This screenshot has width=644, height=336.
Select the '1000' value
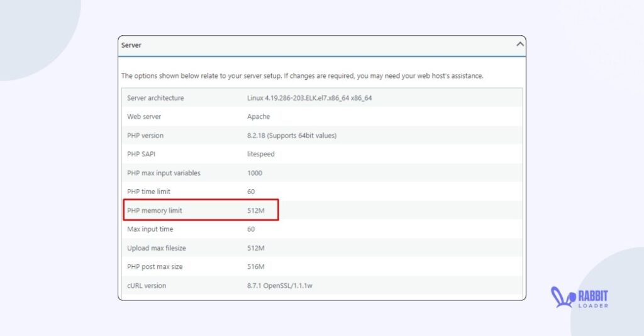pyautogui.click(x=255, y=173)
